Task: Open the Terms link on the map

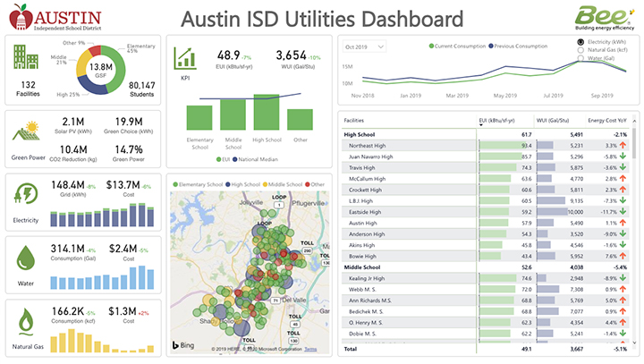Action: [x=310, y=349]
